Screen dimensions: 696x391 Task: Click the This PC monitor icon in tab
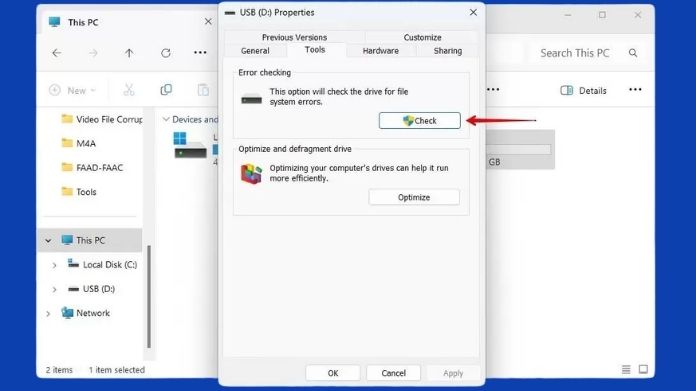point(55,22)
